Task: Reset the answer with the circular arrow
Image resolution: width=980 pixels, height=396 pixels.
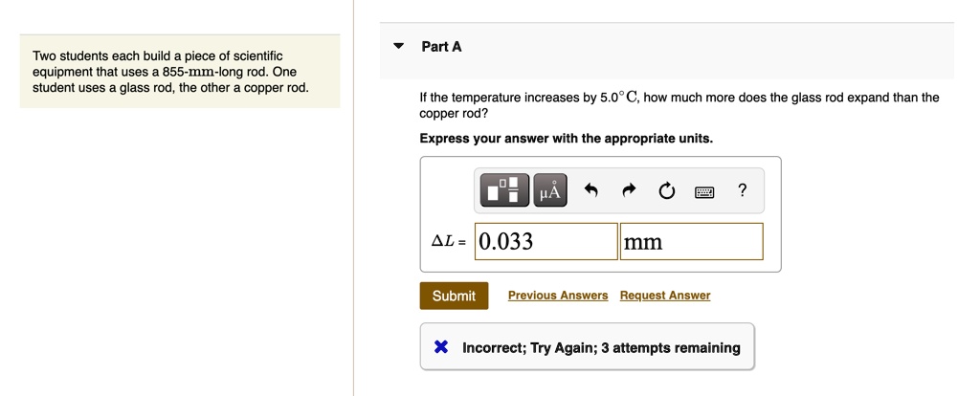Action: (666, 190)
